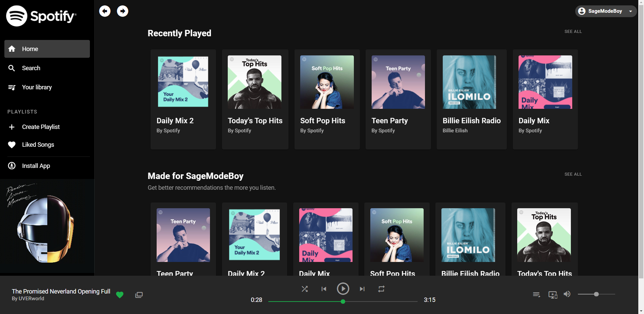The height and width of the screenshot is (314, 644).
Task: Open Daily Mix cover in Made for SageModeBoy
Action: pyautogui.click(x=326, y=235)
